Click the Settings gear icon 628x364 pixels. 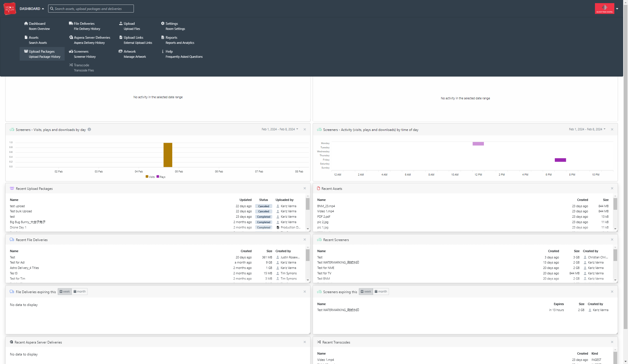coord(163,23)
